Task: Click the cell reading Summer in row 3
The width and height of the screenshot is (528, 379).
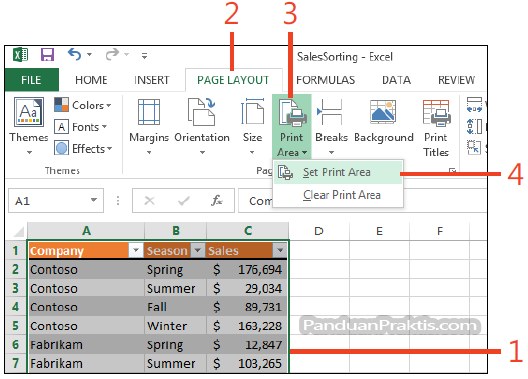Action: coord(175,288)
